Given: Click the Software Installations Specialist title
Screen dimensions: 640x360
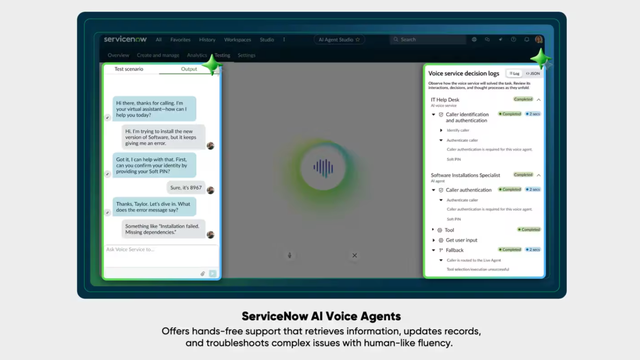Looking at the screenshot, I should [465, 175].
